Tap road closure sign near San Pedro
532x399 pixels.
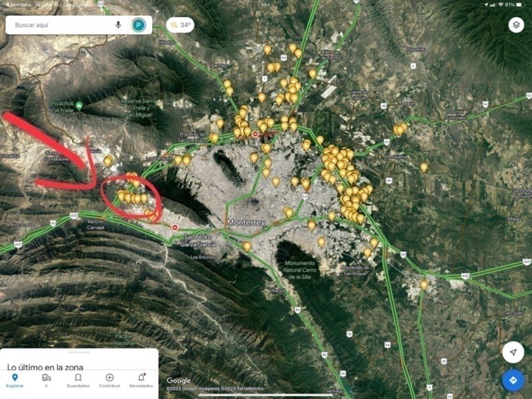175,227
